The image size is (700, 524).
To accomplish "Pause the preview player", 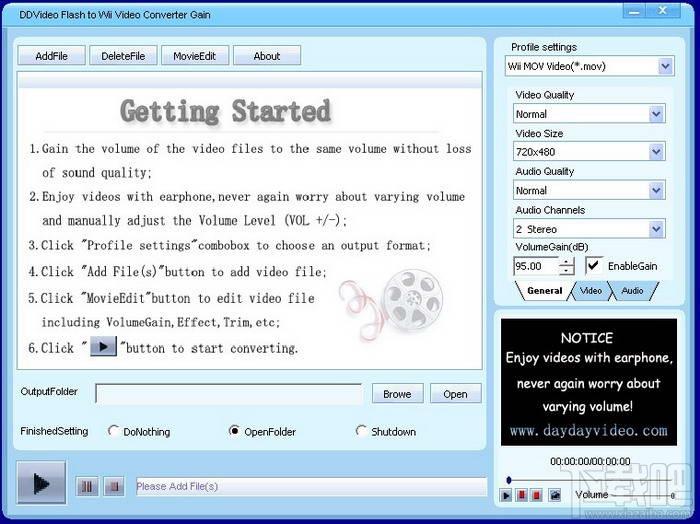I will pos(521,495).
